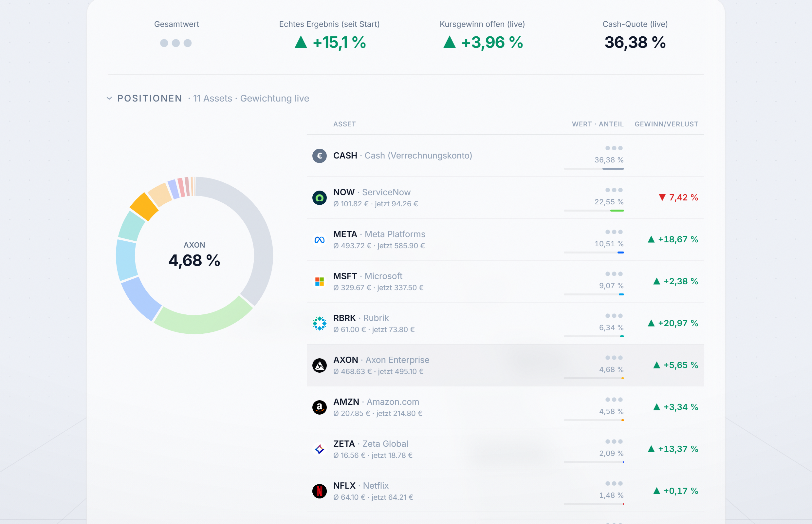Click the Zeta Global logo icon
812x524 pixels.
tap(320, 449)
